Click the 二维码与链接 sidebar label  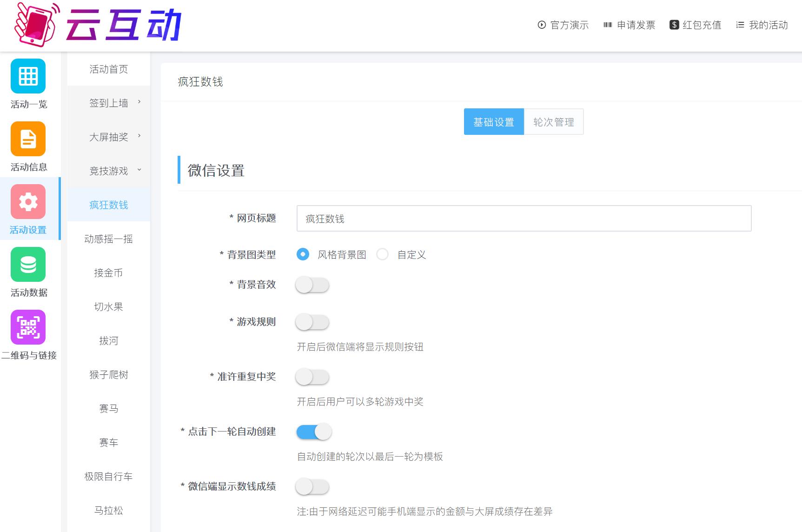(29, 355)
